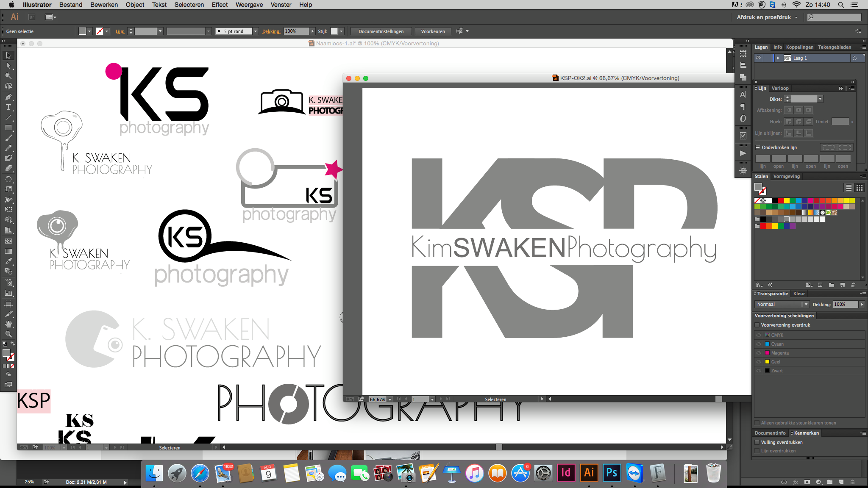Select the Lasso tool

click(x=8, y=86)
